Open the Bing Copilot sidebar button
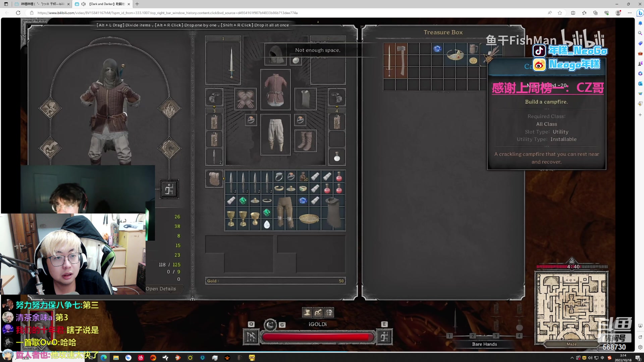This screenshot has height=362, width=644. [x=640, y=13]
